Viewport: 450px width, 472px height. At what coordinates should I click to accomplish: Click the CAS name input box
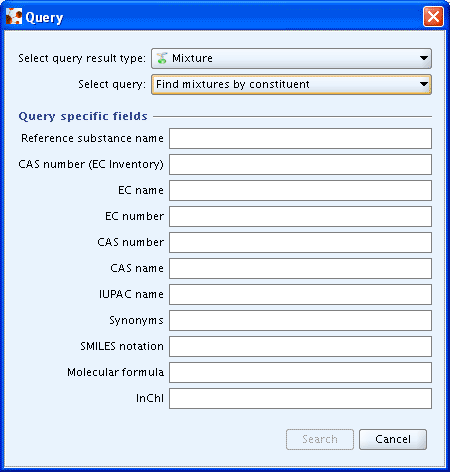point(300,268)
